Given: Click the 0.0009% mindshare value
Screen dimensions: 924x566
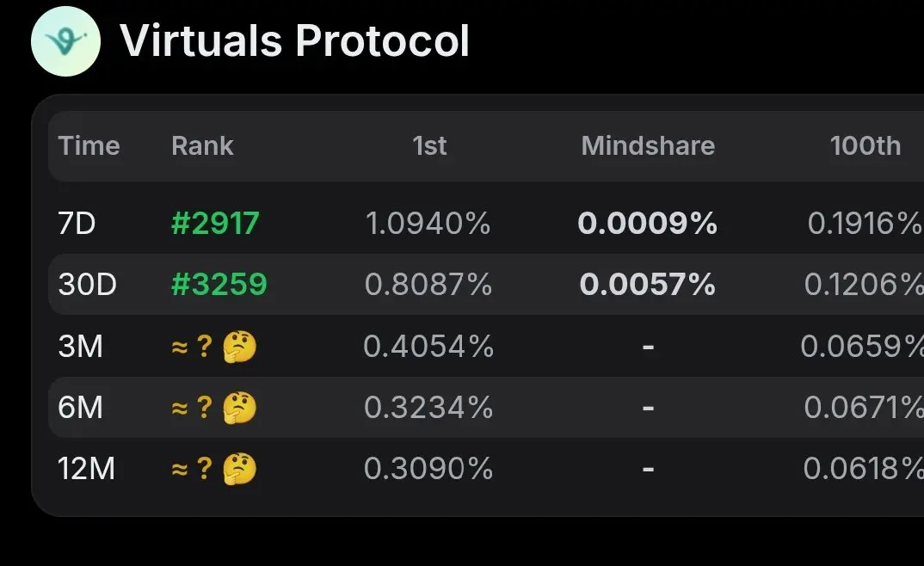Looking at the screenshot, I should pyautogui.click(x=648, y=224).
